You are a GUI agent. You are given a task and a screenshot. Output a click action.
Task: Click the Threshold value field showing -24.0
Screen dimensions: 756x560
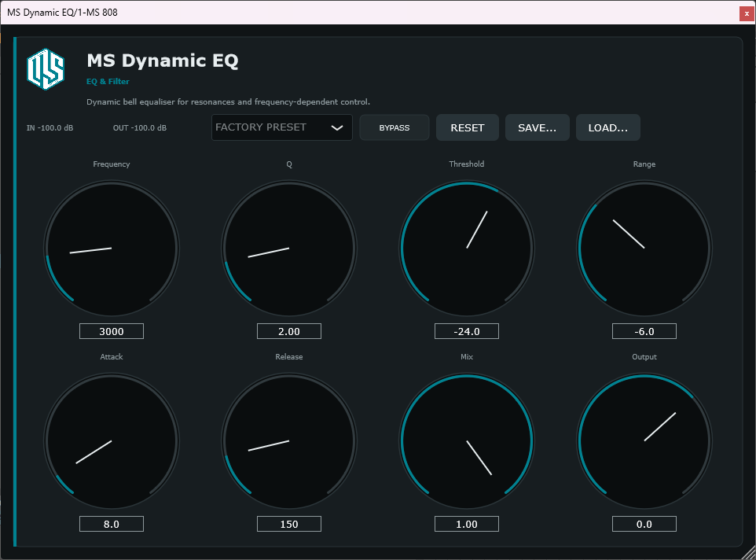click(467, 331)
